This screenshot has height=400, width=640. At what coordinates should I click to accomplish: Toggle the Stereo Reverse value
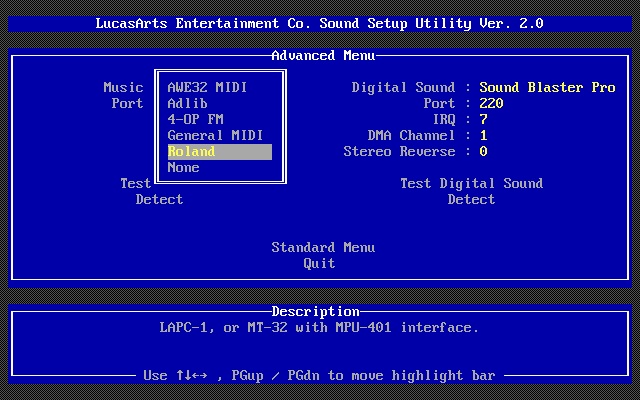(x=483, y=151)
